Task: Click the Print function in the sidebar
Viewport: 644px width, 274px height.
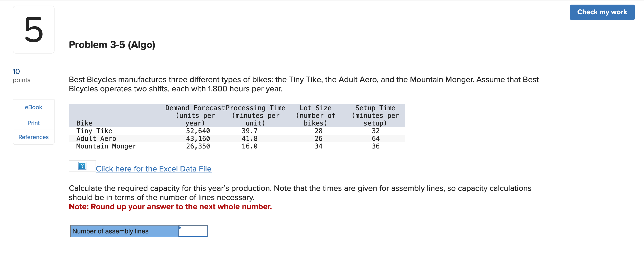Action: (33, 123)
